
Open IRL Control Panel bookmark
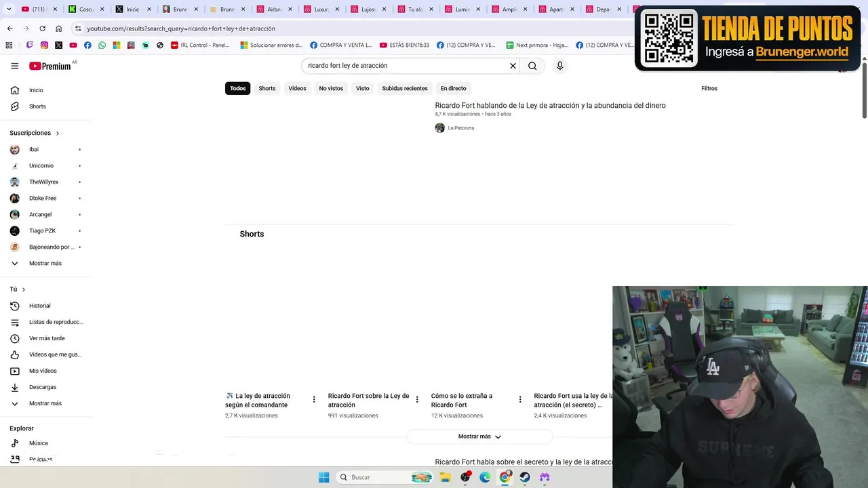click(x=200, y=45)
